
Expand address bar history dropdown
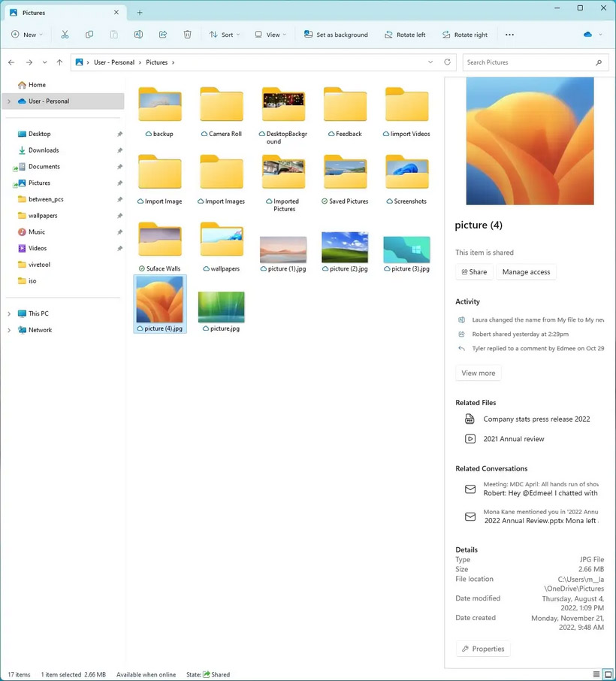click(430, 62)
